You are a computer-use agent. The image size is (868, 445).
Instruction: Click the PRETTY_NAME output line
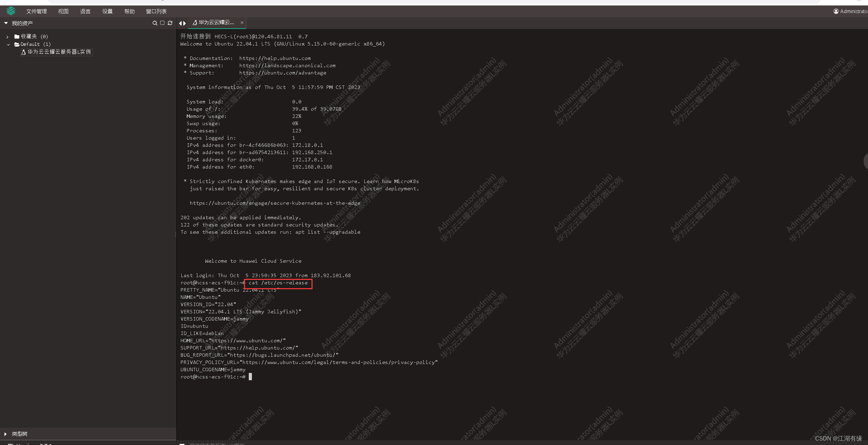coord(230,290)
